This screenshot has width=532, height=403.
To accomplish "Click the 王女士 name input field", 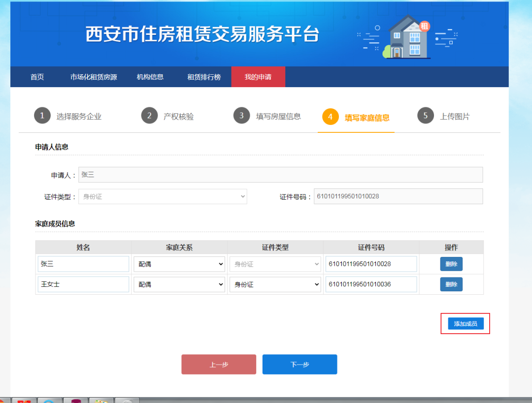I will tap(83, 284).
